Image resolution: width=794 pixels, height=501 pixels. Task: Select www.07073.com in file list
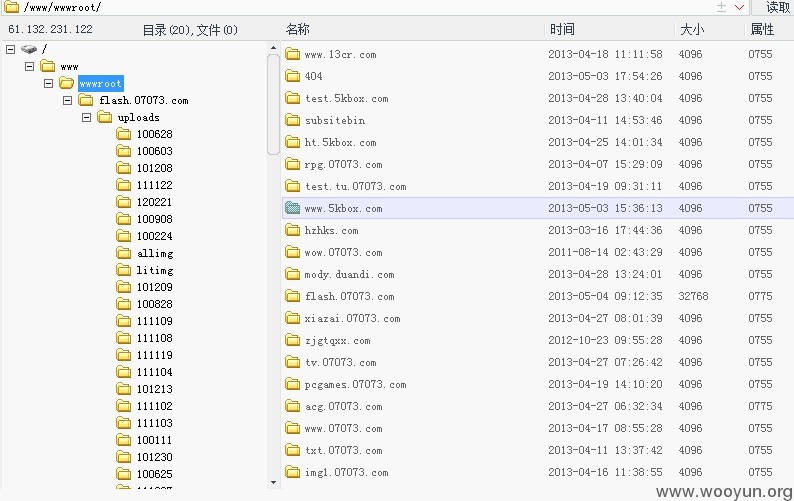coord(343,428)
